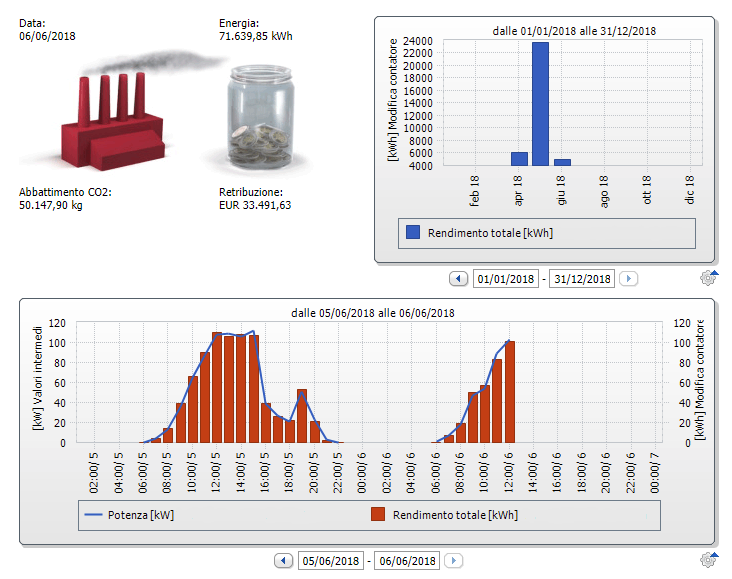This screenshot has width=732, height=579.
Task: Click the orange bar at 20:00/ 5
Action: pos(315,432)
